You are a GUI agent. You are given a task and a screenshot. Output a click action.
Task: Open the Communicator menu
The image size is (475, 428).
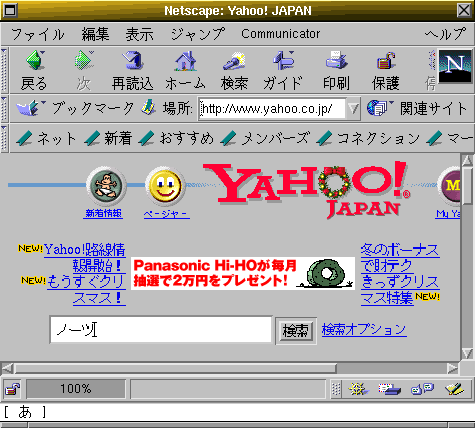tap(281, 34)
